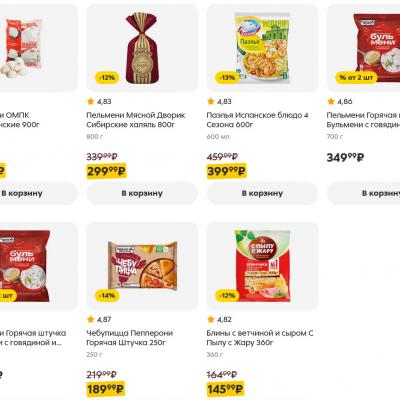This screenshot has height=400, width=400.
Task: Click the 4,83 rating star of Паэлья
Action: (x=211, y=101)
